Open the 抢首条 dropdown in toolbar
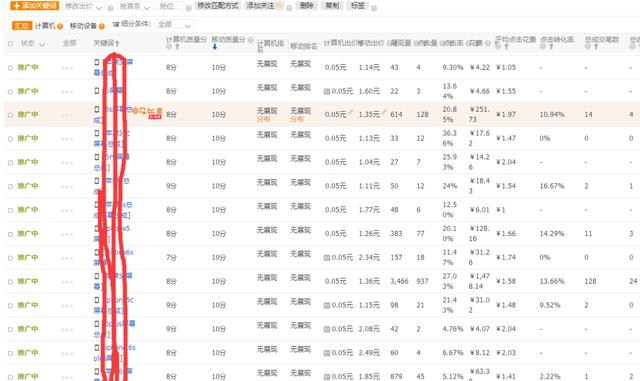 tap(135, 7)
